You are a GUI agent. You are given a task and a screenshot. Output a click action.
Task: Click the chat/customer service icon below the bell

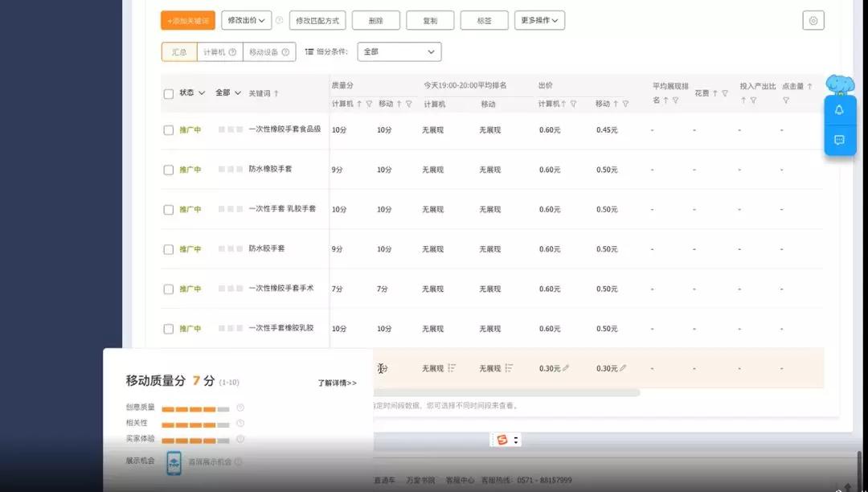(x=839, y=139)
